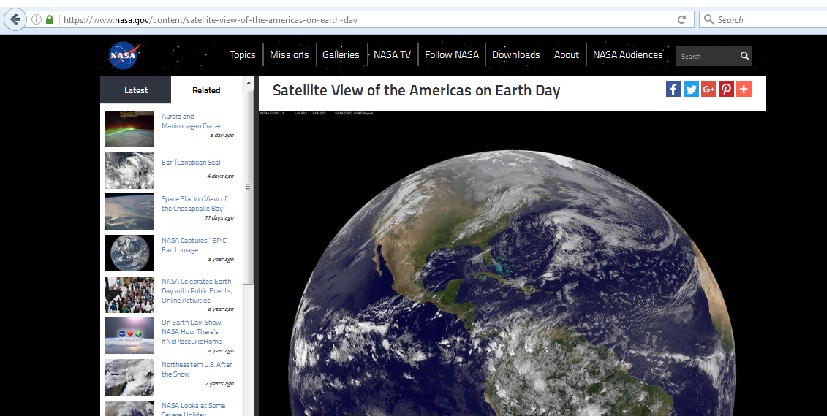
Task: Open the Follow NASA menu
Action: [x=452, y=55]
